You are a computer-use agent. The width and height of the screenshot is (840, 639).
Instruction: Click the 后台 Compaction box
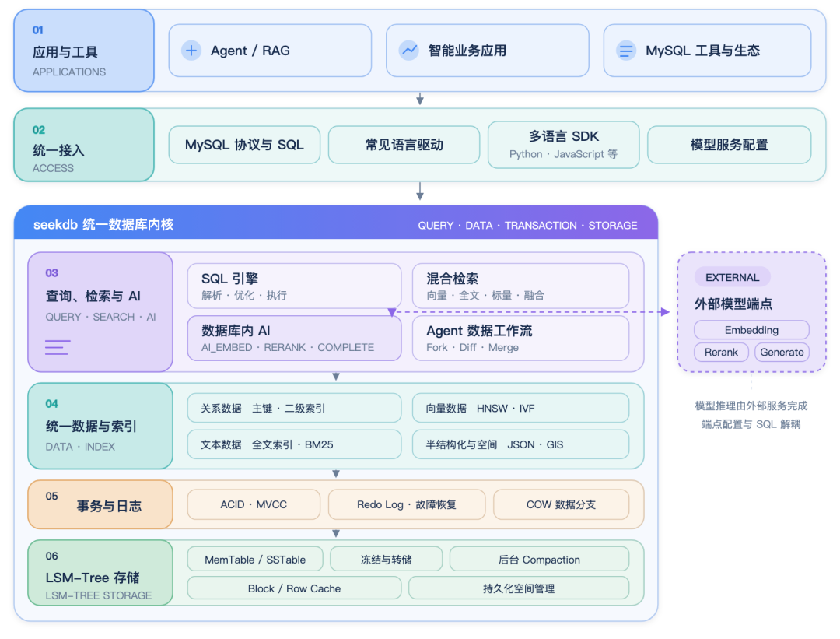coord(539,559)
